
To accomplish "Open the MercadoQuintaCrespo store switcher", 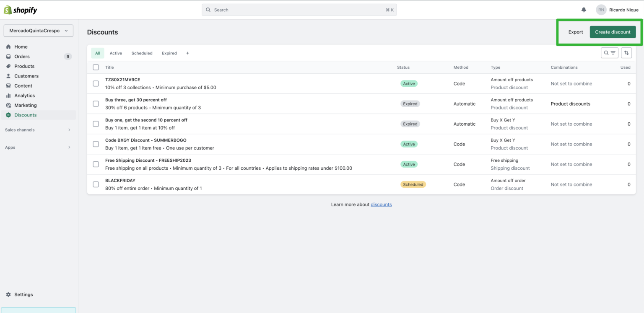I will (x=38, y=30).
